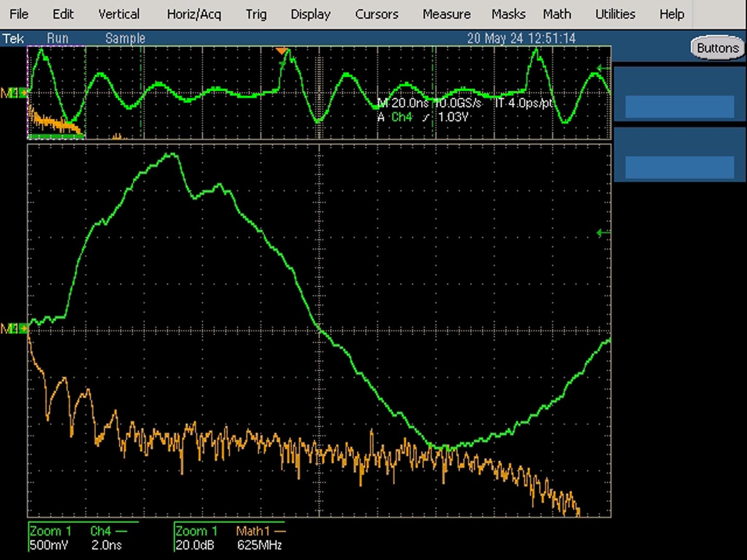Open the Masks menu
The width and height of the screenshot is (747, 560).
click(x=508, y=14)
